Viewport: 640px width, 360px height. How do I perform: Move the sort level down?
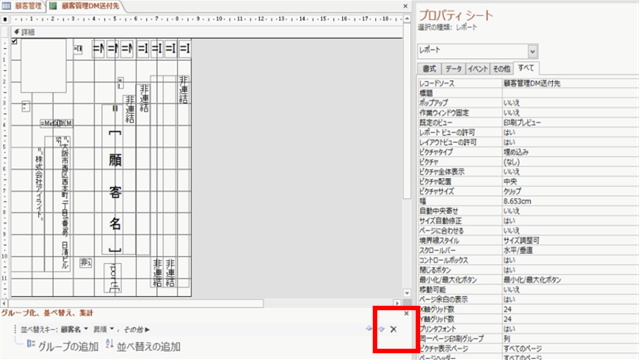pos(381,329)
